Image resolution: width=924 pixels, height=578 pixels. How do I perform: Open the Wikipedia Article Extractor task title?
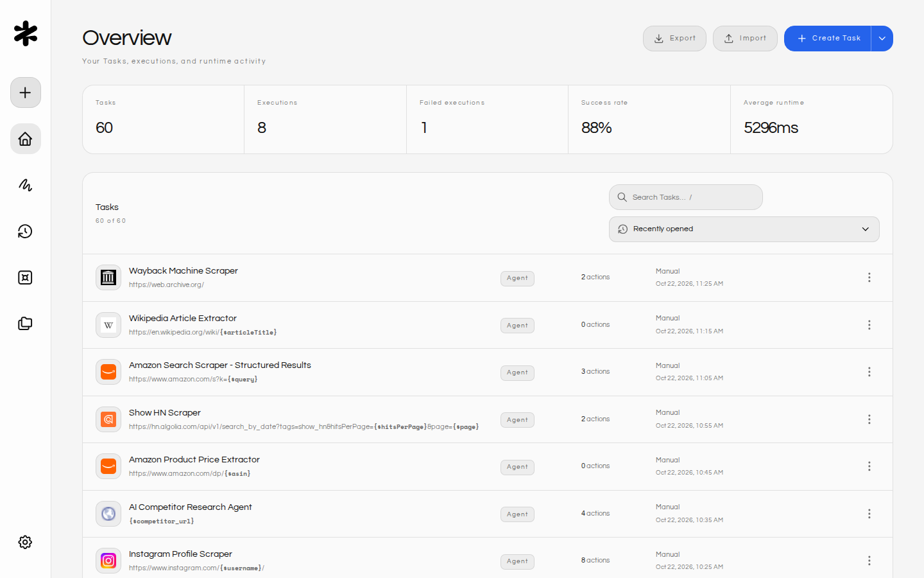tap(183, 319)
